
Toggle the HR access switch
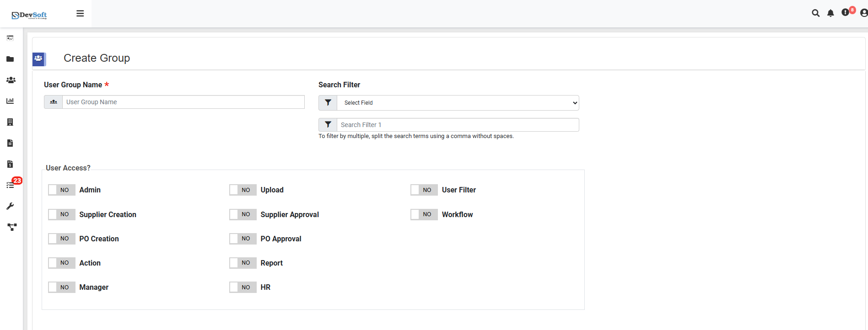coord(243,287)
